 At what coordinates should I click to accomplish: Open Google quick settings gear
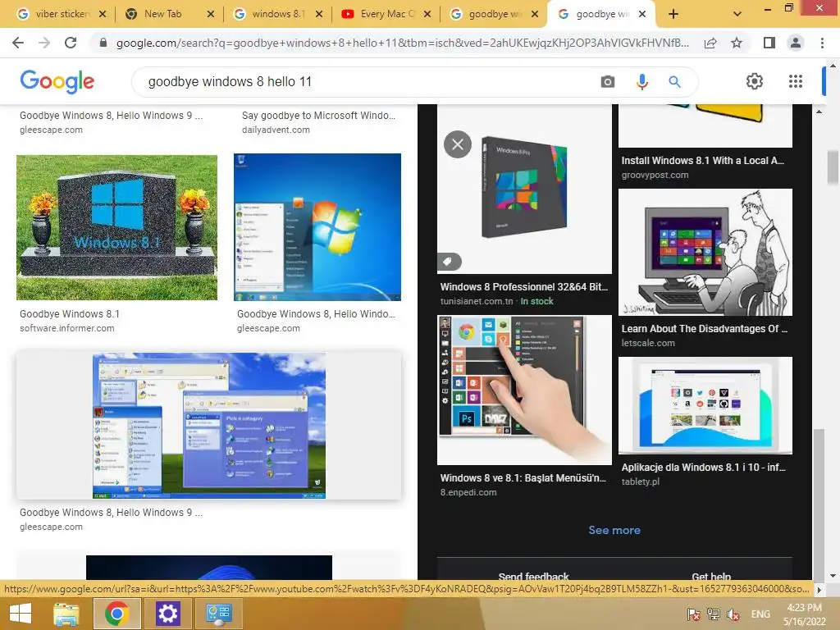coord(755,81)
